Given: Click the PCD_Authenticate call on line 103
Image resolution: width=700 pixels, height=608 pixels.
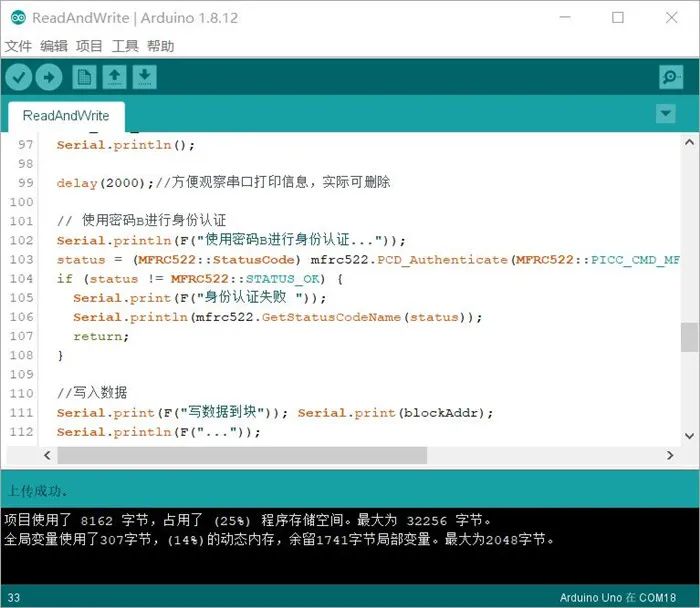Looking at the screenshot, I should tap(442, 260).
